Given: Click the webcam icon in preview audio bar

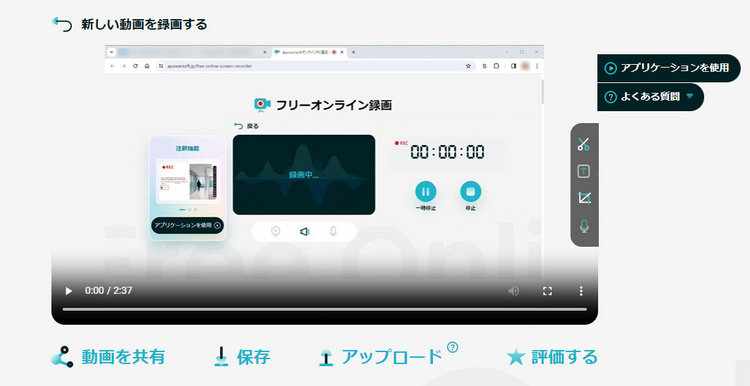Looking at the screenshot, I should 276,232.
